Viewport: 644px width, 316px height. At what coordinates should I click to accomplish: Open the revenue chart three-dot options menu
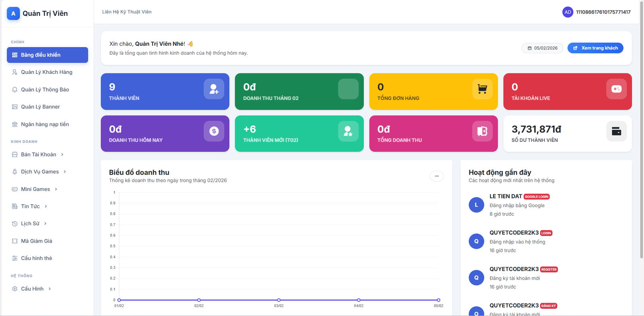pyautogui.click(x=437, y=176)
